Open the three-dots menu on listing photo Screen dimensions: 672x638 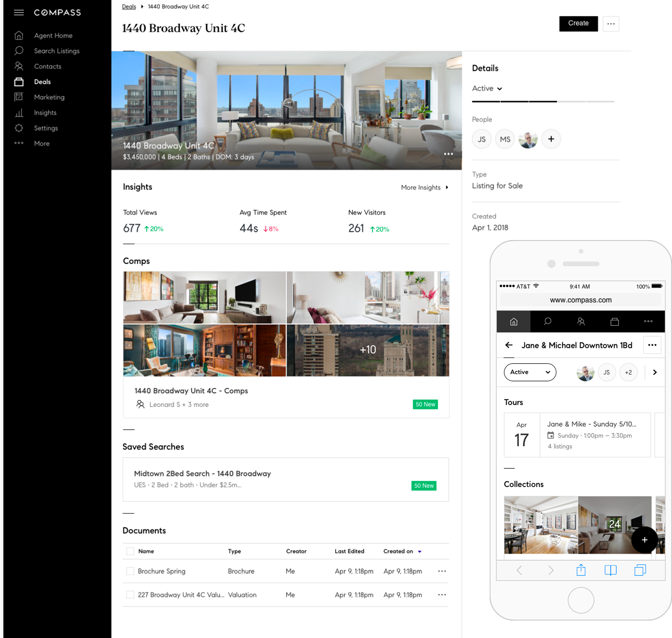(448, 154)
